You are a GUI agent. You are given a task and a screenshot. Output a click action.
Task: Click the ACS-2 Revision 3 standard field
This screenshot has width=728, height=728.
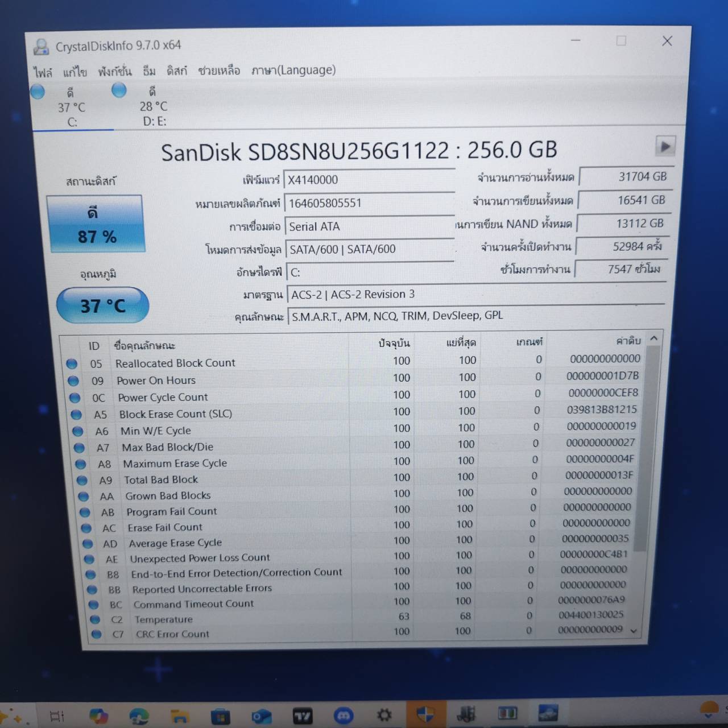click(476, 294)
